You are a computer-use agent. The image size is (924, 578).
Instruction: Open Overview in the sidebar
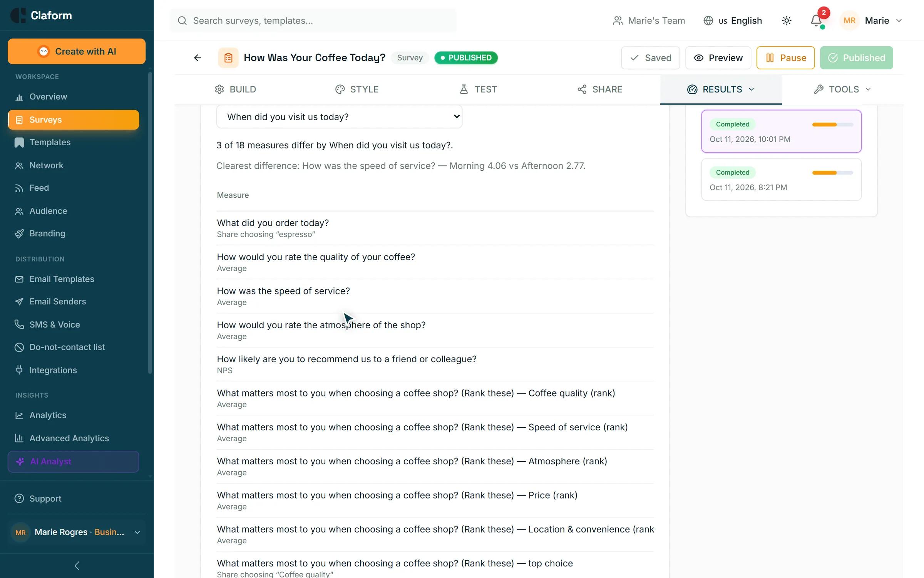tap(73, 97)
